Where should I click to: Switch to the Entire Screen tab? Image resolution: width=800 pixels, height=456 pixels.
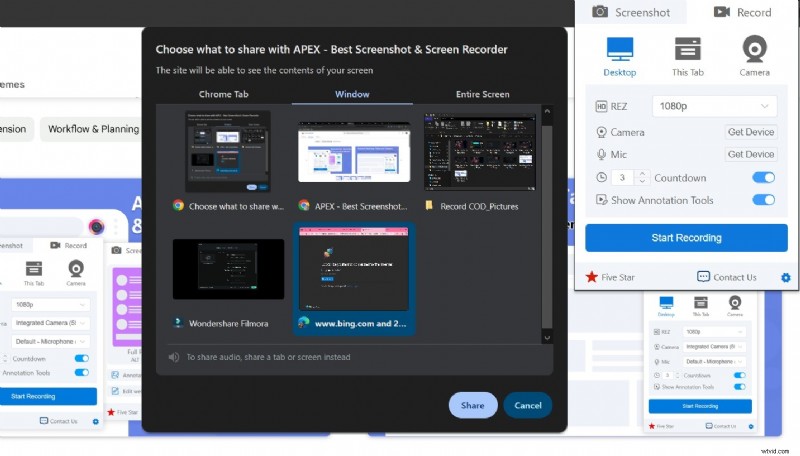[484, 94]
